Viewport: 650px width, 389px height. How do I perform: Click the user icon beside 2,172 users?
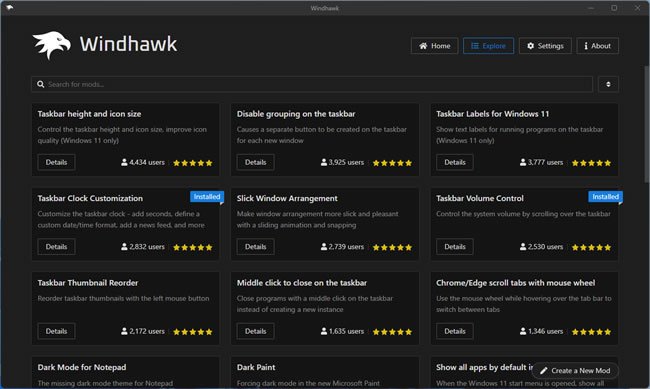124,331
